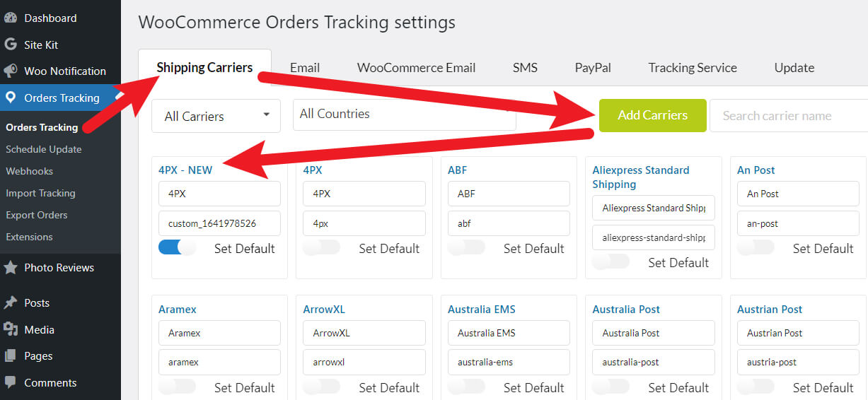Viewport: 868px width, 400px height.
Task: Click the Search carrier name field
Action: tap(789, 115)
